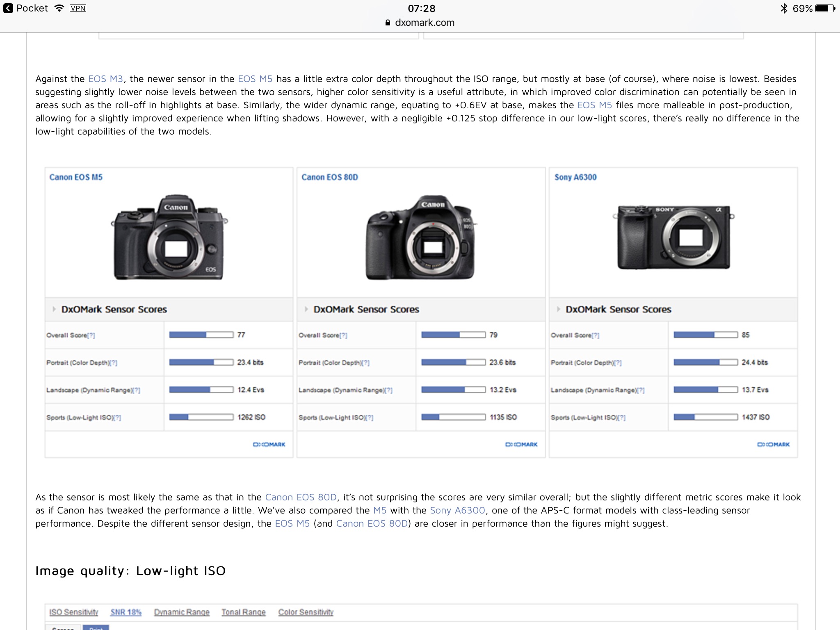Tap Canon EOS 80D camera image
The height and width of the screenshot is (630, 840).
[421, 237]
